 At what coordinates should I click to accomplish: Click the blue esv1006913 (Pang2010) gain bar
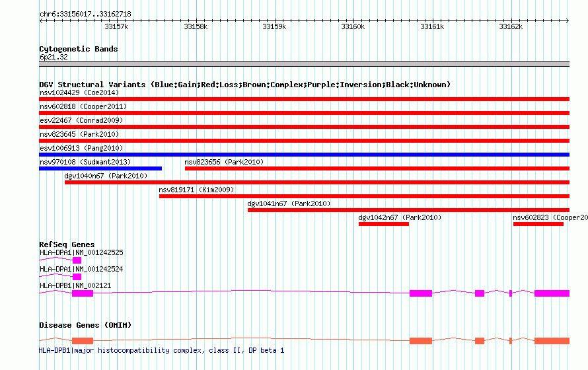coord(304,155)
